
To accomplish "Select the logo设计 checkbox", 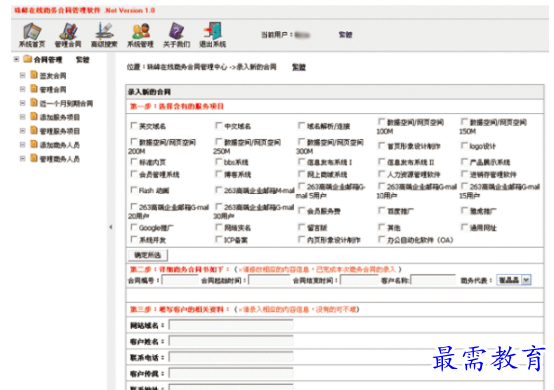I will click(464, 146).
